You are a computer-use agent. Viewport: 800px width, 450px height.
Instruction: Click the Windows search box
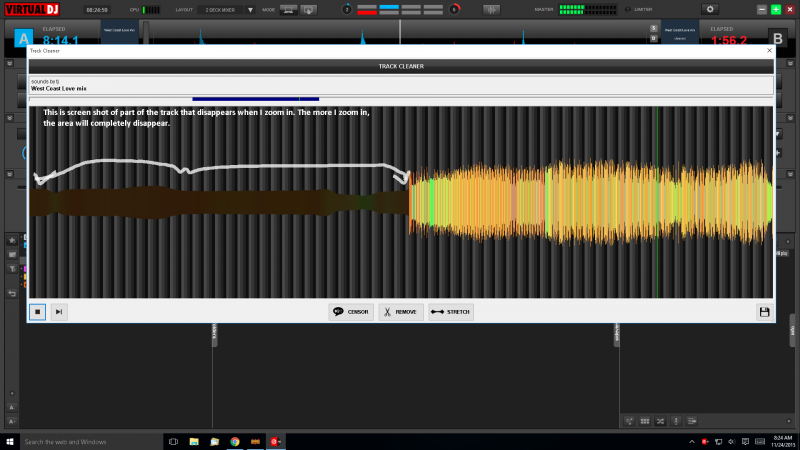click(x=90, y=441)
